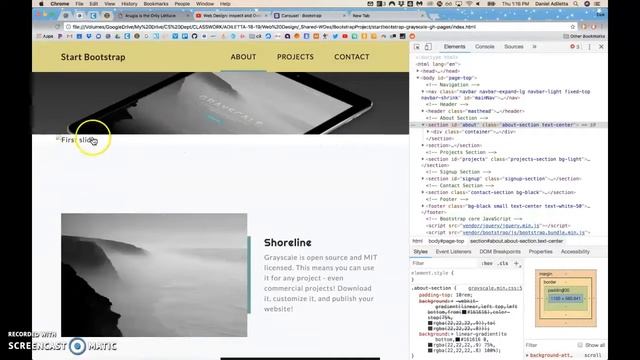This screenshot has width=640, height=360.
Task: Toggle the :hov element state button
Action: click(487, 264)
